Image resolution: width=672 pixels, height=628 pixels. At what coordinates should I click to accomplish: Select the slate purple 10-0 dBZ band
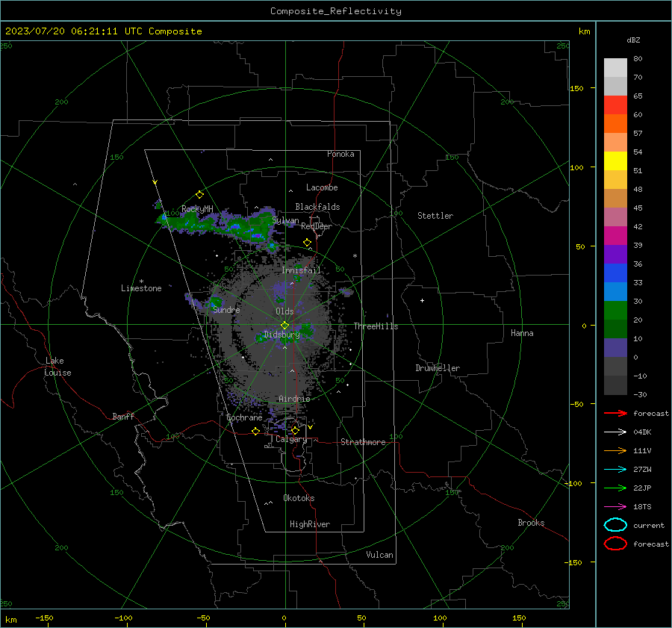click(615, 348)
